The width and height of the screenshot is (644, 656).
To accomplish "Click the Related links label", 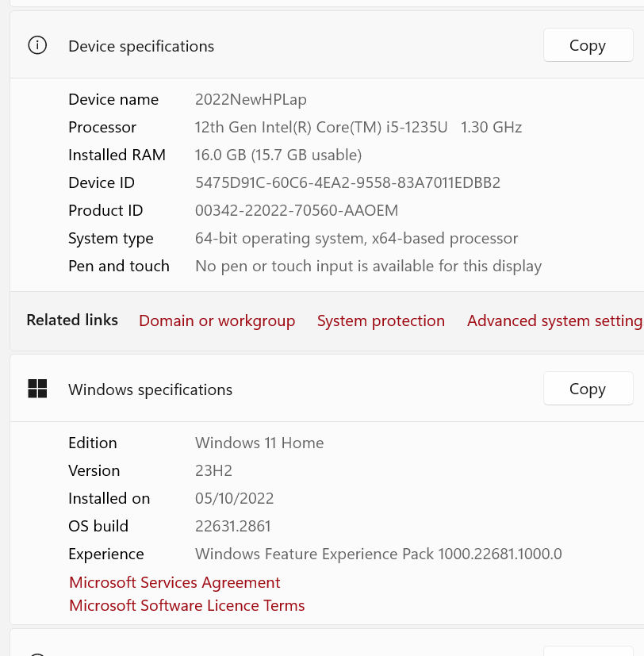I will coord(72,320).
